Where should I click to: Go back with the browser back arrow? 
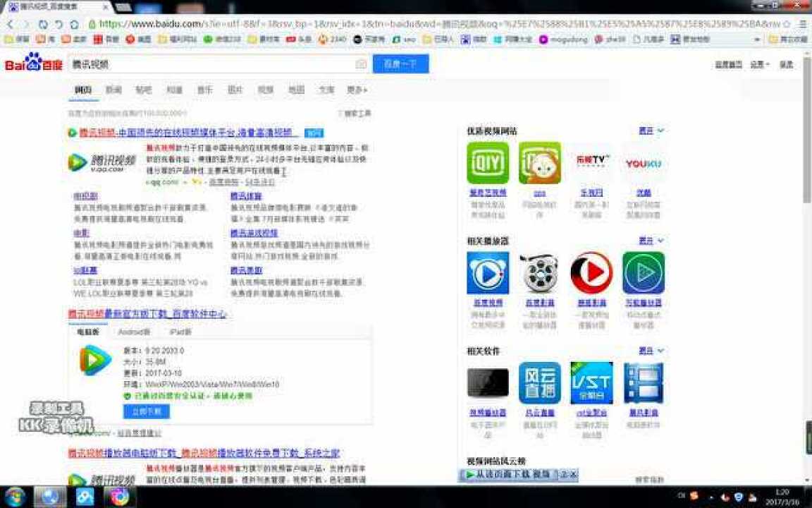tap(11, 25)
